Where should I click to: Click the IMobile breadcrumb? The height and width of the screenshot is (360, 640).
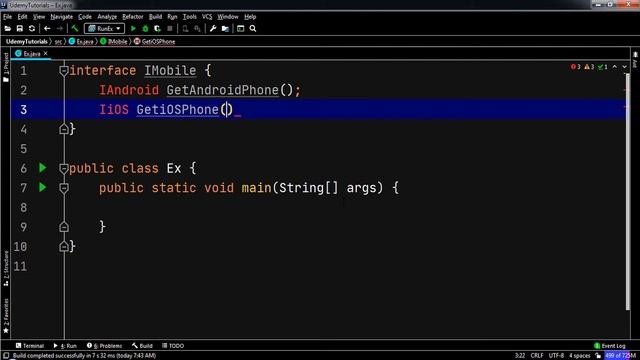pos(114,41)
